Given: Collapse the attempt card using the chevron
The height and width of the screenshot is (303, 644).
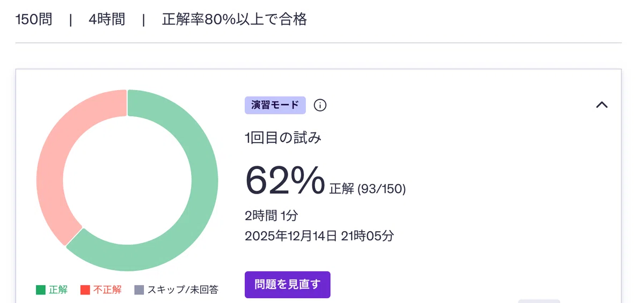Looking at the screenshot, I should (602, 105).
